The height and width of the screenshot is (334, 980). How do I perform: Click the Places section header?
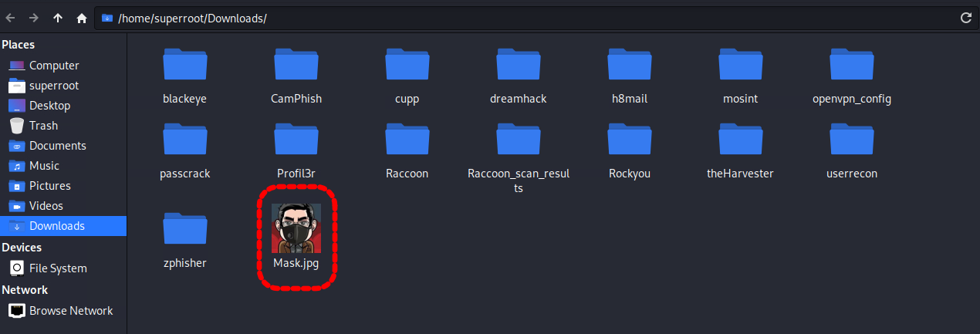[18, 45]
